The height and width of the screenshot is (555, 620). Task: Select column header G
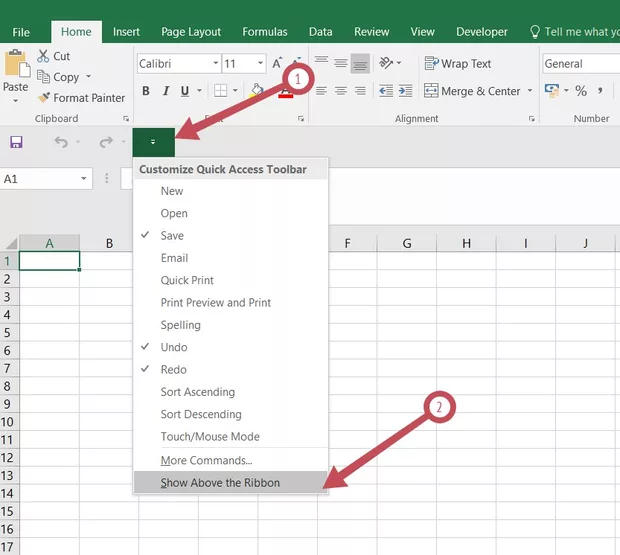407,243
